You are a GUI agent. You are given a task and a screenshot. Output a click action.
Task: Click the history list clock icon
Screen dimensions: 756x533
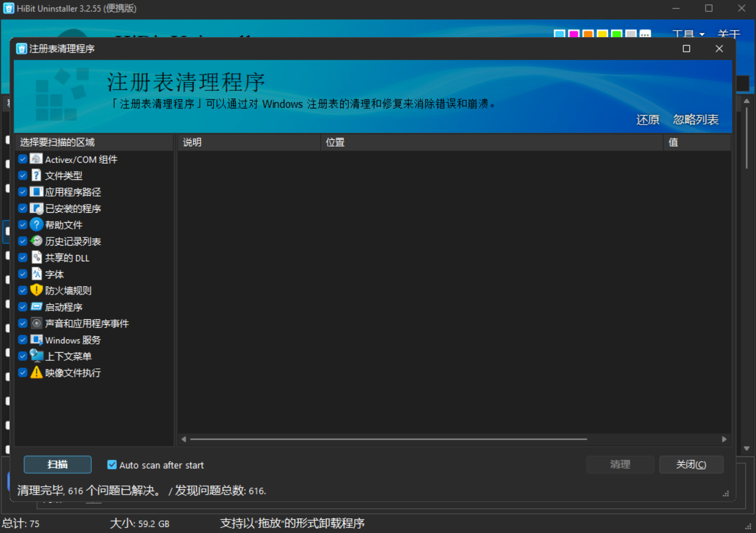click(36, 241)
